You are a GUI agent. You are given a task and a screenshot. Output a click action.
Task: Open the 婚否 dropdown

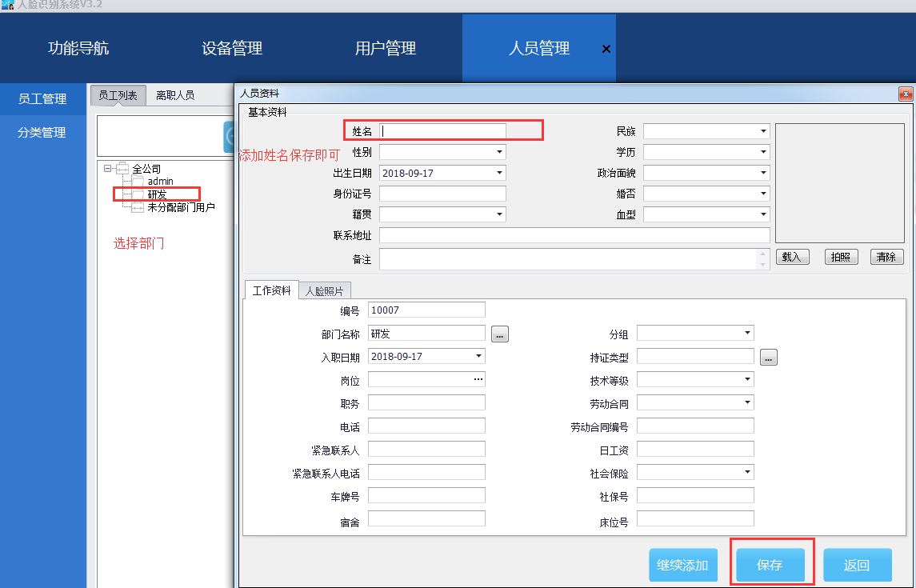pos(763,194)
